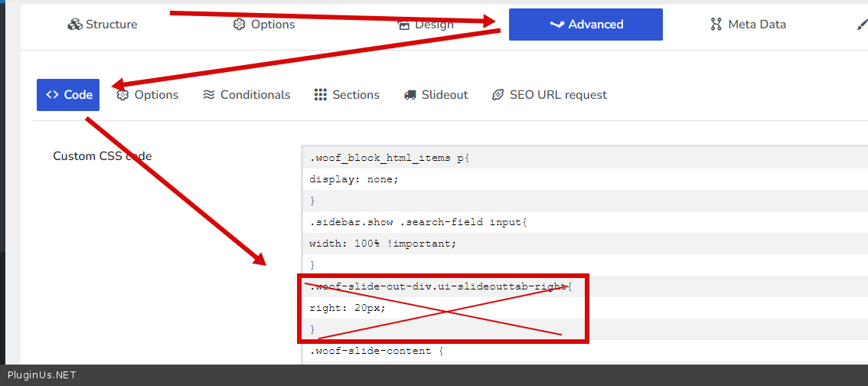This screenshot has height=386, width=868.
Task: Click the cubes icon beside Structure
Action: point(75,25)
